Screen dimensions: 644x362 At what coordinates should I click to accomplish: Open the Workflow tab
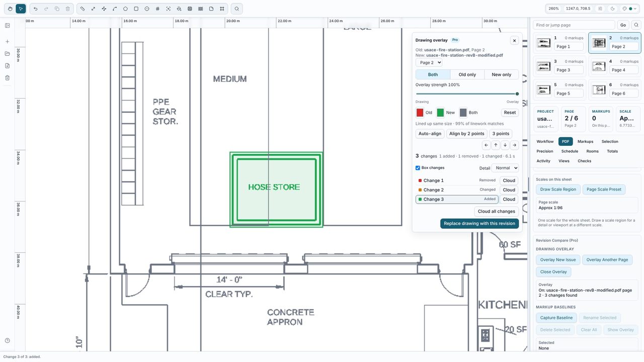545,142
